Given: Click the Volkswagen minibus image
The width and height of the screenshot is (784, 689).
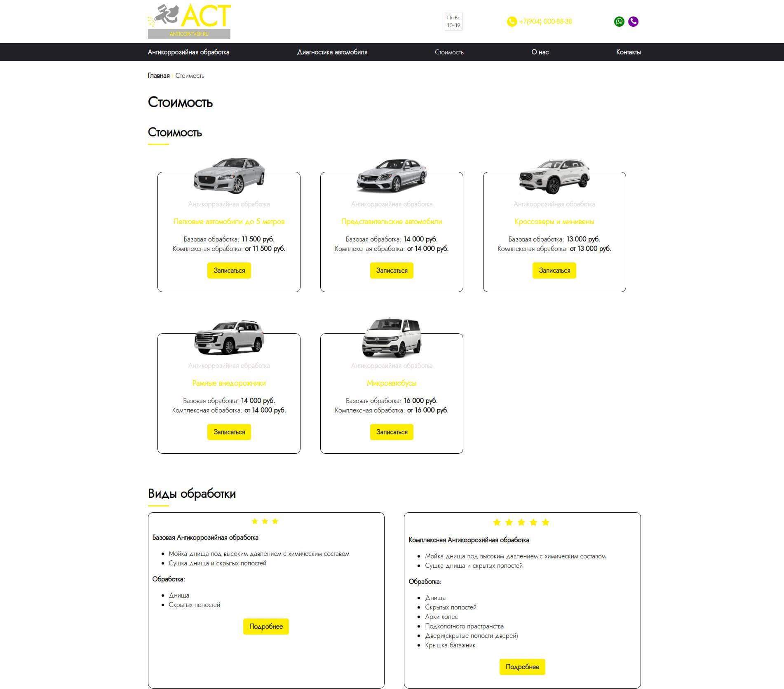Looking at the screenshot, I should coord(392,337).
